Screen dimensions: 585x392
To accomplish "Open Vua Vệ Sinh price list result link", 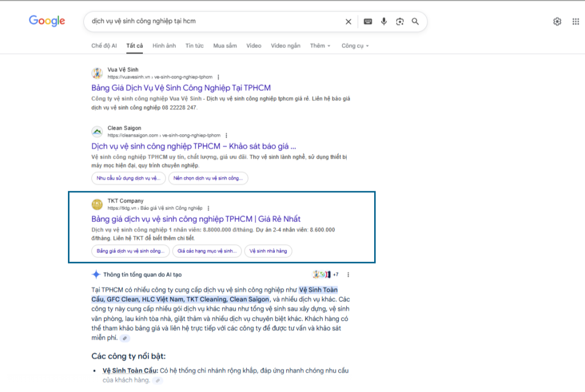I will (x=181, y=88).
